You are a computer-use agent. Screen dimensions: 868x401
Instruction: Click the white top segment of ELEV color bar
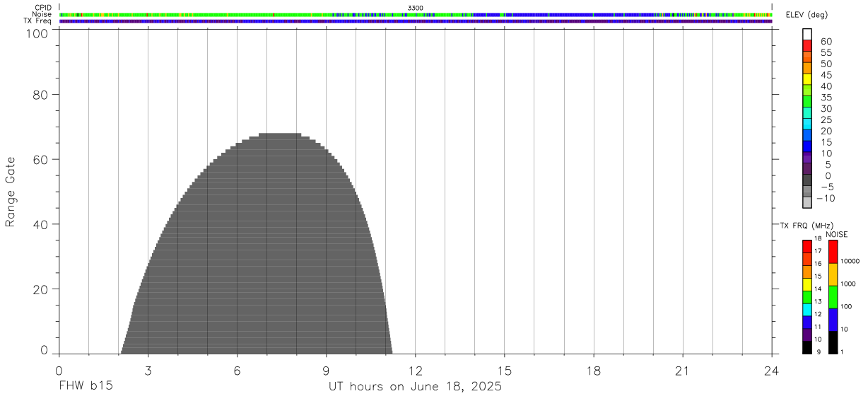(x=807, y=33)
